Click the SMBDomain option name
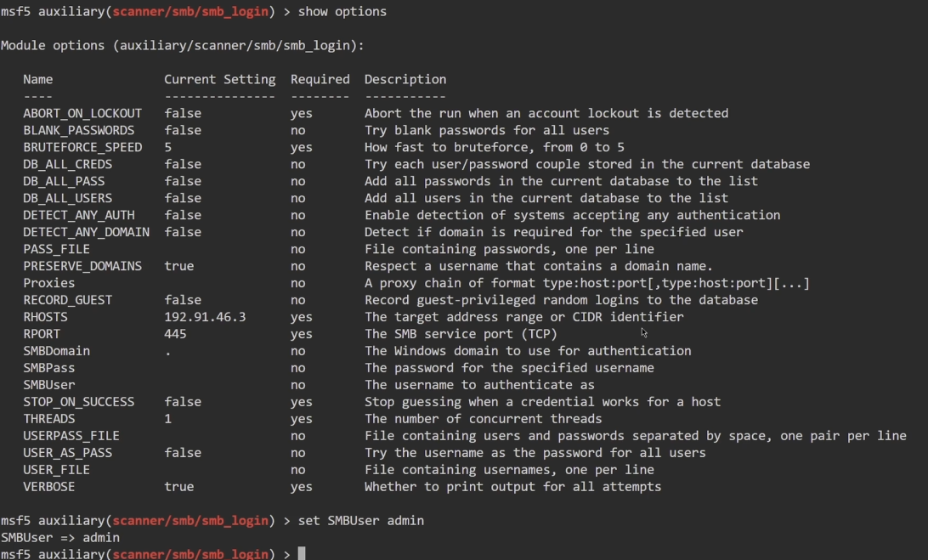This screenshot has width=928, height=560. pyautogui.click(x=56, y=351)
